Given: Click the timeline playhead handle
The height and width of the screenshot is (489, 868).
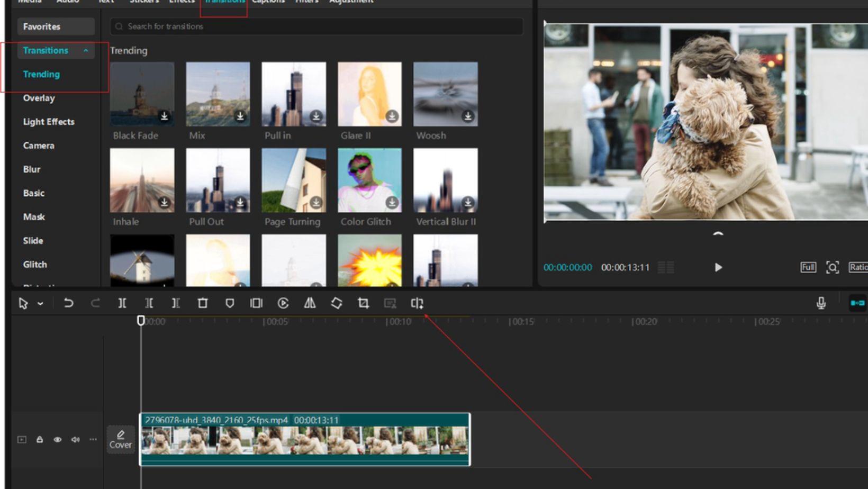Looking at the screenshot, I should 141,320.
